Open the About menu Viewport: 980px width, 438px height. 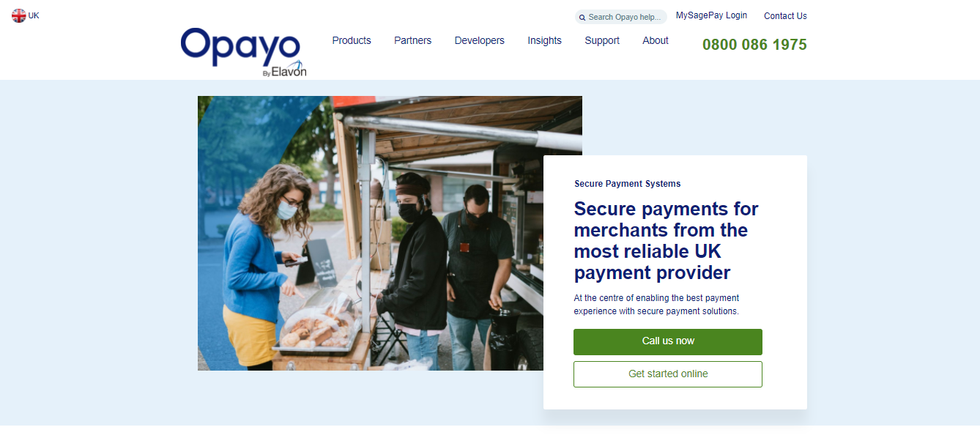click(656, 40)
